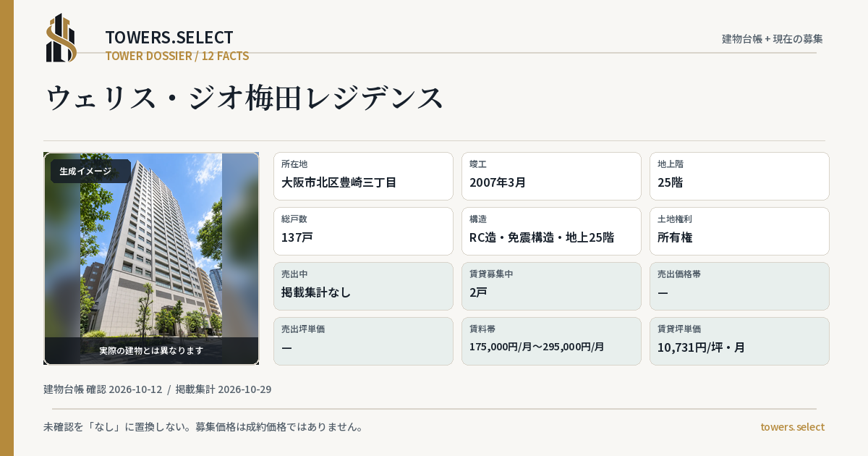Select the 構造 card RC造・免震構造・地上25階
The width and height of the screenshot is (868, 456).
pyautogui.click(x=551, y=231)
